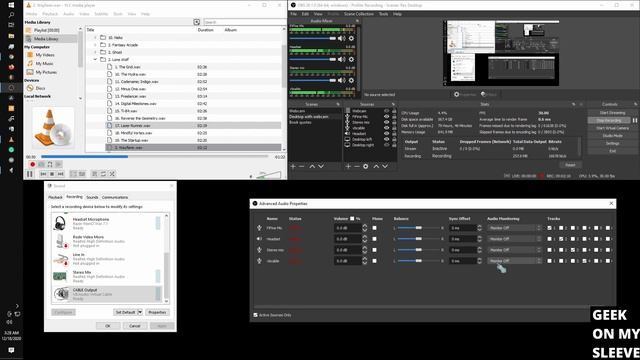This screenshot has width=640, height=360.
Task: Stop playback in VLC
Action: point(52,174)
